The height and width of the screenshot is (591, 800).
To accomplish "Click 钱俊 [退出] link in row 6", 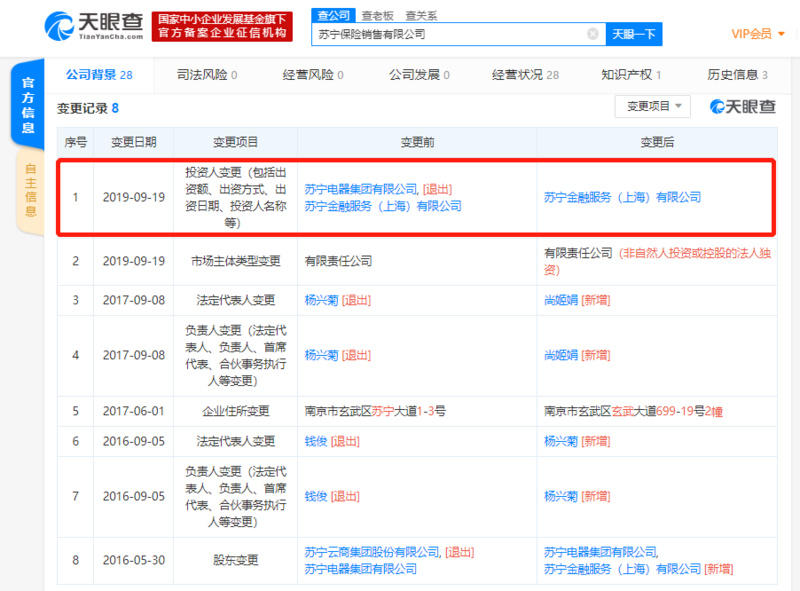I will (x=332, y=441).
